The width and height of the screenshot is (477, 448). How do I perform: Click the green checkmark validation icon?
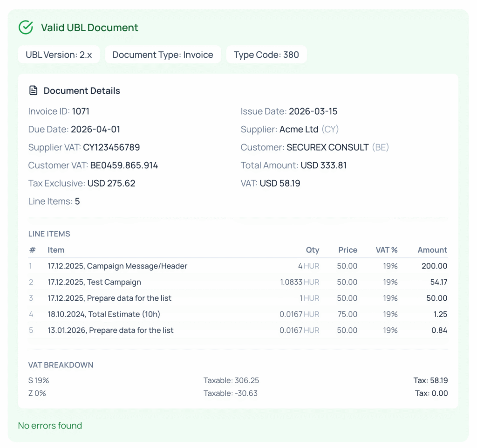[26, 28]
